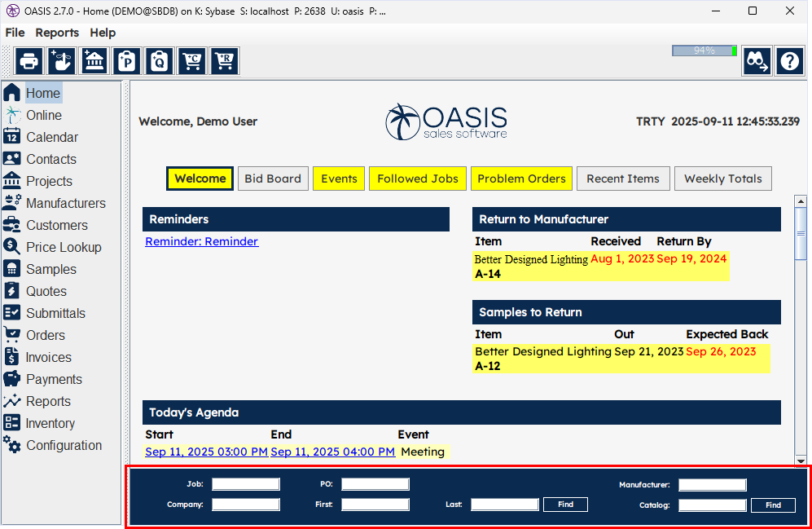Click the building icon in the toolbar
Screen dimensions: 812x529
[x=94, y=60]
